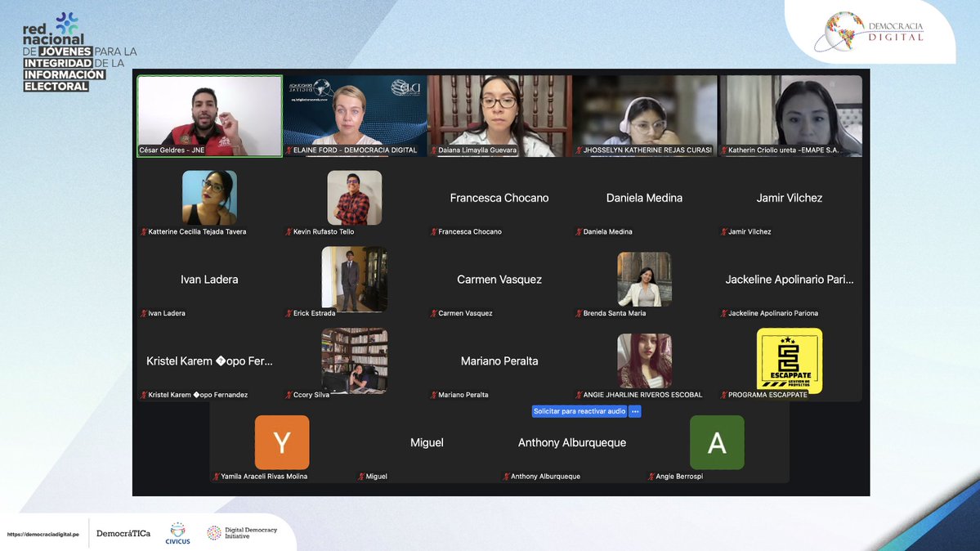Click Brenda Santa Maria profile photo
The width and height of the screenshot is (980, 551).
(644, 279)
